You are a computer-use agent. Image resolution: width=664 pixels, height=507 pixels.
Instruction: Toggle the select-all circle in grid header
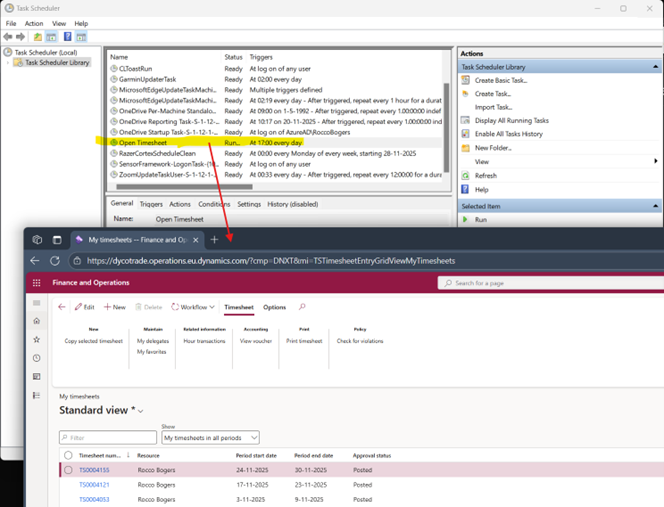coord(68,455)
